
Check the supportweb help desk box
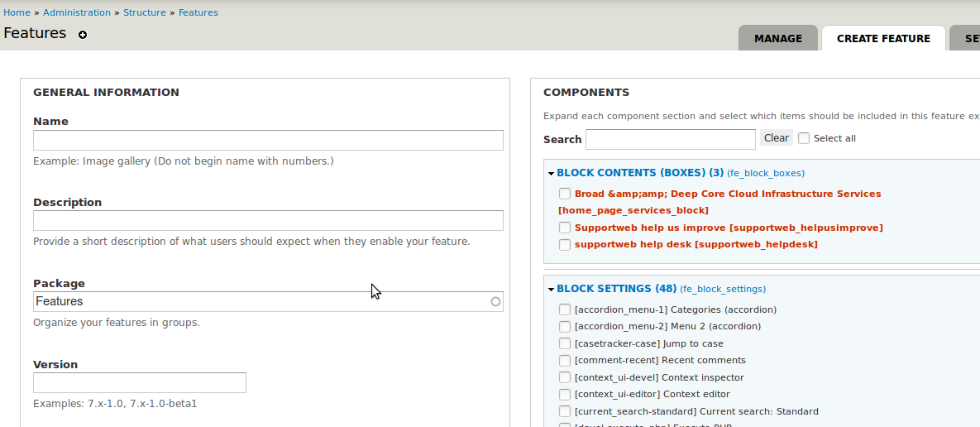[565, 245]
